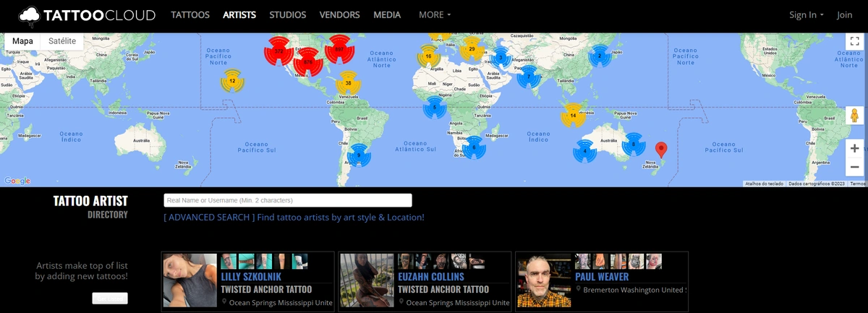This screenshot has width=868, height=313.
Task: Open the EUZAHN COLLINS artist profile
Action: click(431, 277)
